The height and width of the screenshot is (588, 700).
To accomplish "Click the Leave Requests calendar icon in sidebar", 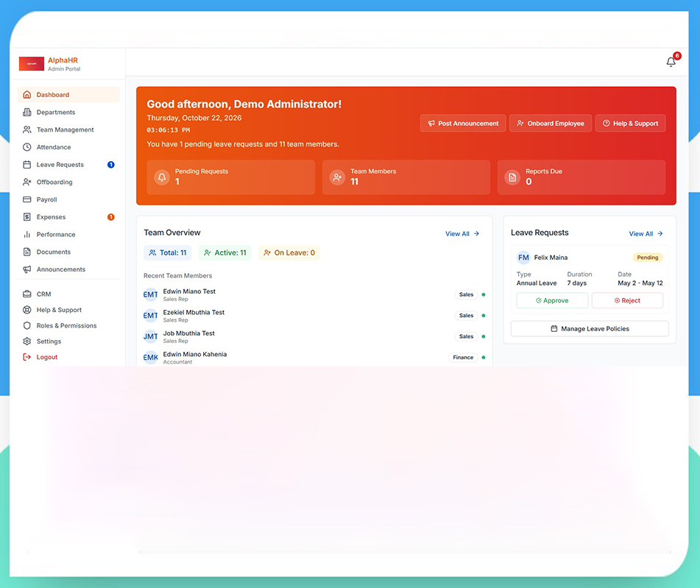I will point(26,164).
